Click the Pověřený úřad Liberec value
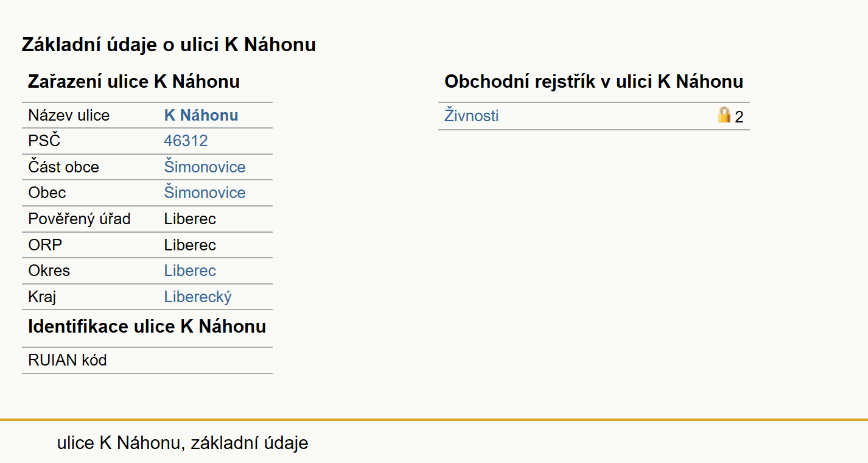 190,219
